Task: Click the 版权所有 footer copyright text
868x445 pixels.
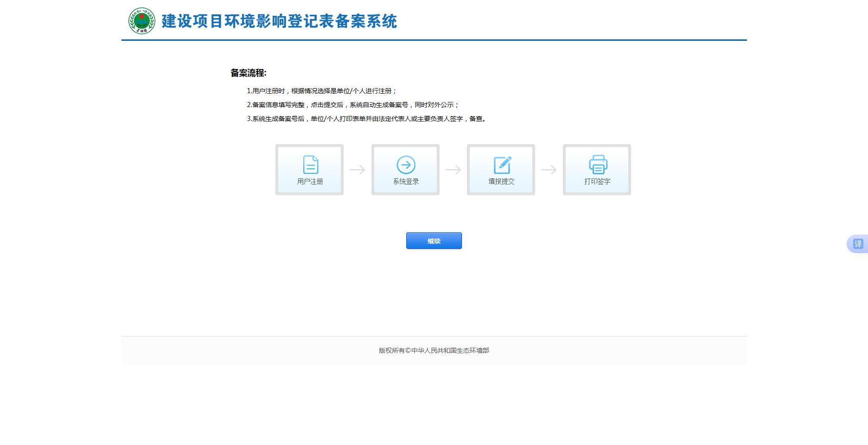Action: pos(434,350)
